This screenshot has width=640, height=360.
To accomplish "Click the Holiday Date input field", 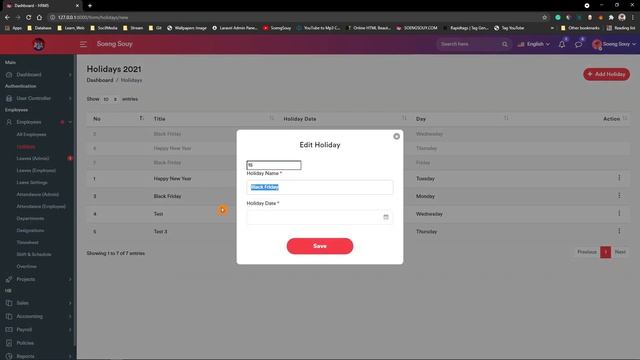I will coord(320,217).
